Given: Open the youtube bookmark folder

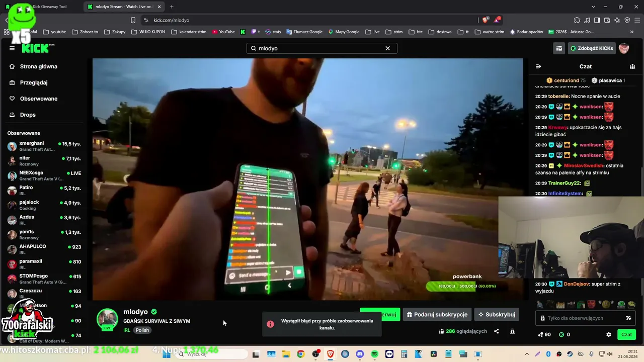Looking at the screenshot, I should coord(55,32).
